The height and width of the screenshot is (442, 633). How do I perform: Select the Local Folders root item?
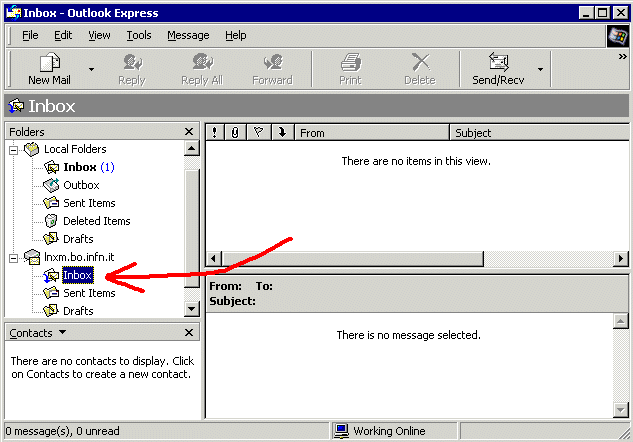[75, 149]
